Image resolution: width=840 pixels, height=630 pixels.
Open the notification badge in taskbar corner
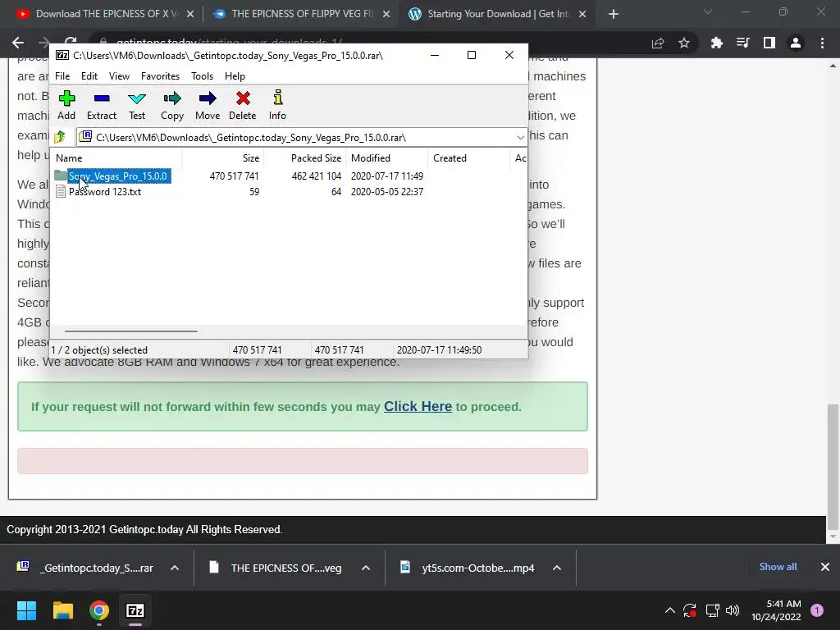pos(817,610)
